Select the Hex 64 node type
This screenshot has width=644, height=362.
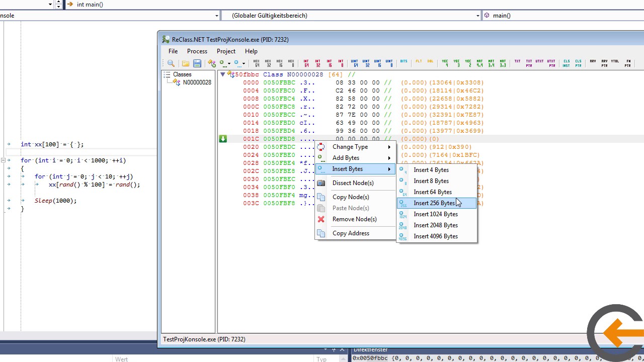pos(257,63)
